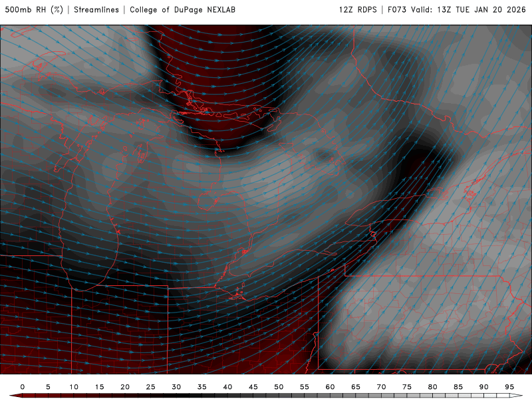Click the colorbar label "25"
The width and height of the screenshot is (532, 399).
[151, 387]
